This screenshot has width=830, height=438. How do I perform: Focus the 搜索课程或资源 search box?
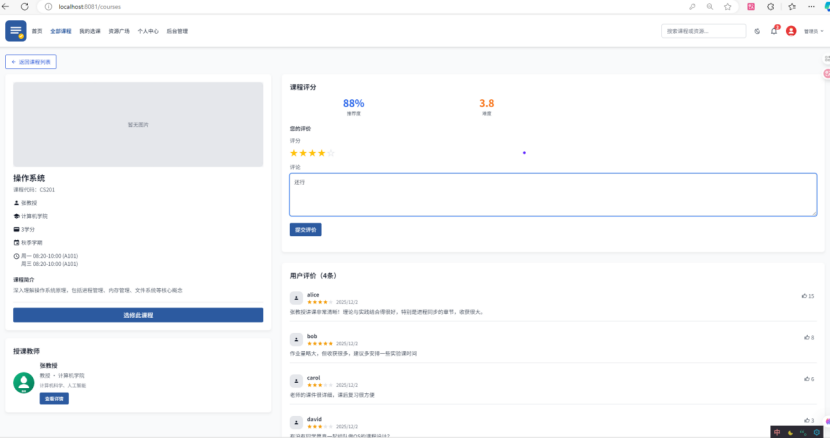pyautogui.click(x=703, y=31)
